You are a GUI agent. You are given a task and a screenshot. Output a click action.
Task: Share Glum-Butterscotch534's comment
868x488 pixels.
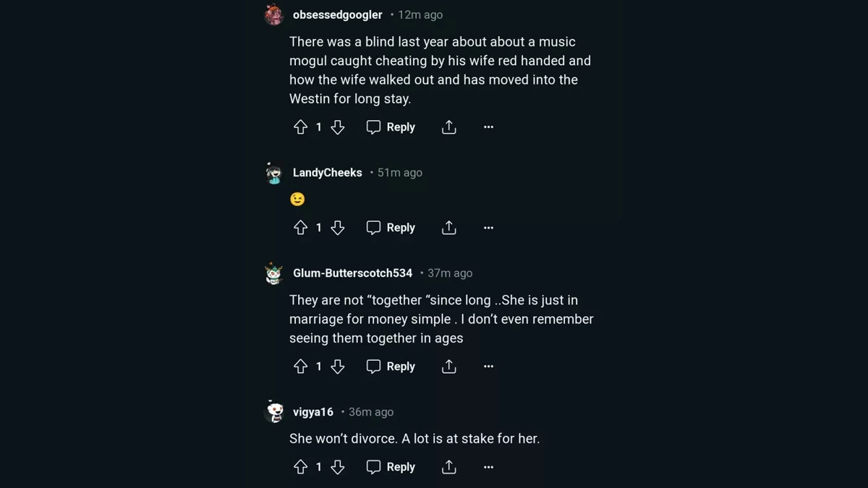(x=449, y=367)
